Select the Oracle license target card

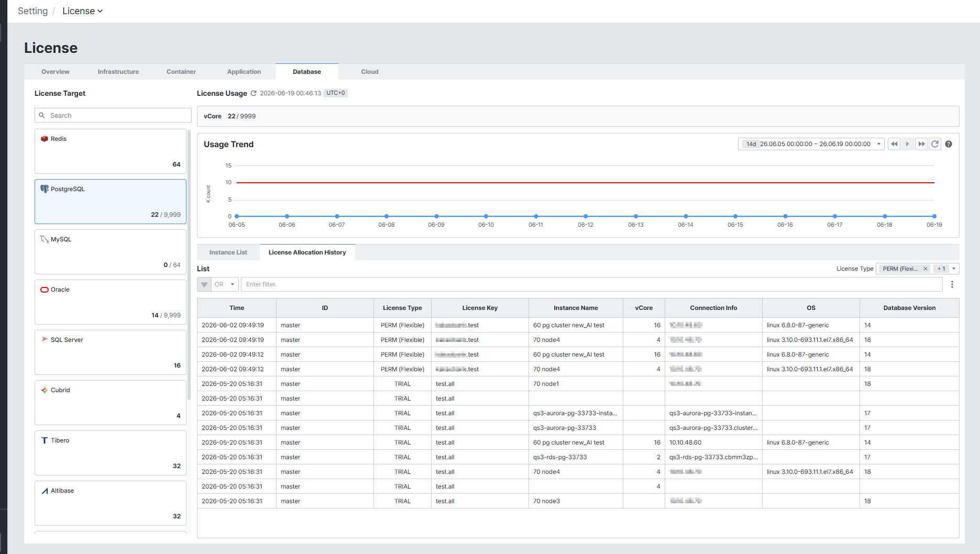[111, 302]
